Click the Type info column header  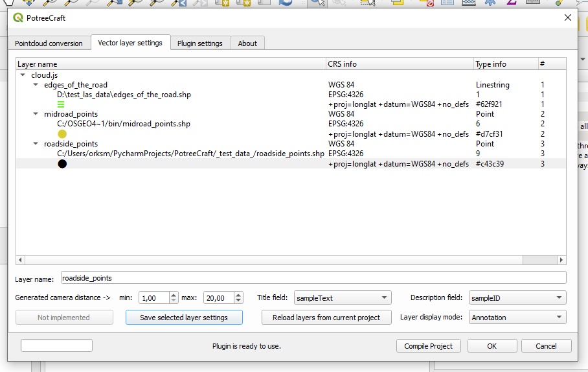coord(506,64)
